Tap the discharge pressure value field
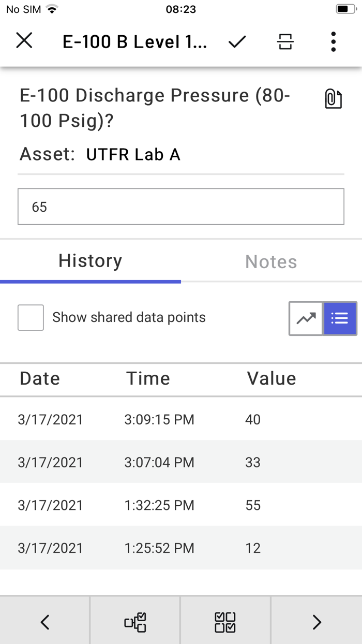 (181, 207)
